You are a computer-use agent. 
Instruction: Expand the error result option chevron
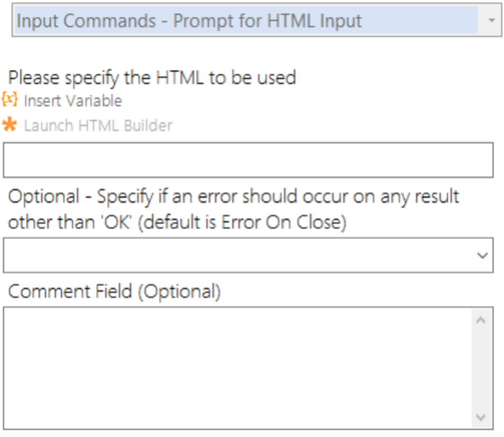(482, 255)
